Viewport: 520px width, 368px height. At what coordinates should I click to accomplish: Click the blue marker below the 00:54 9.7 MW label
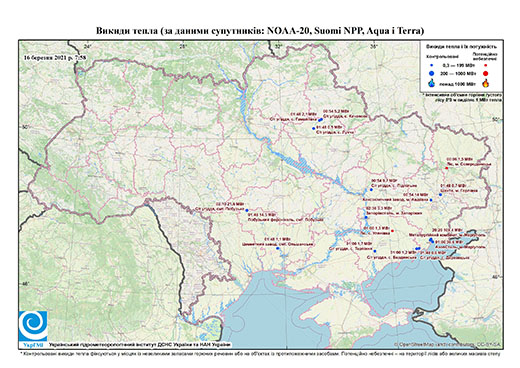click(371, 190)
